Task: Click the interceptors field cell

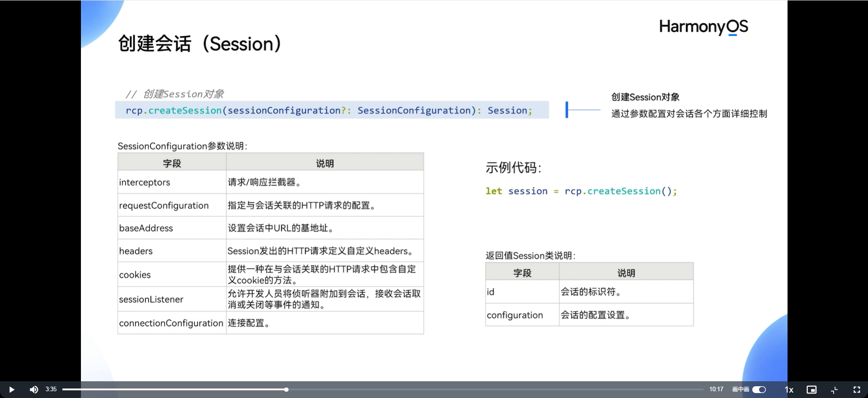Action: 172,182
